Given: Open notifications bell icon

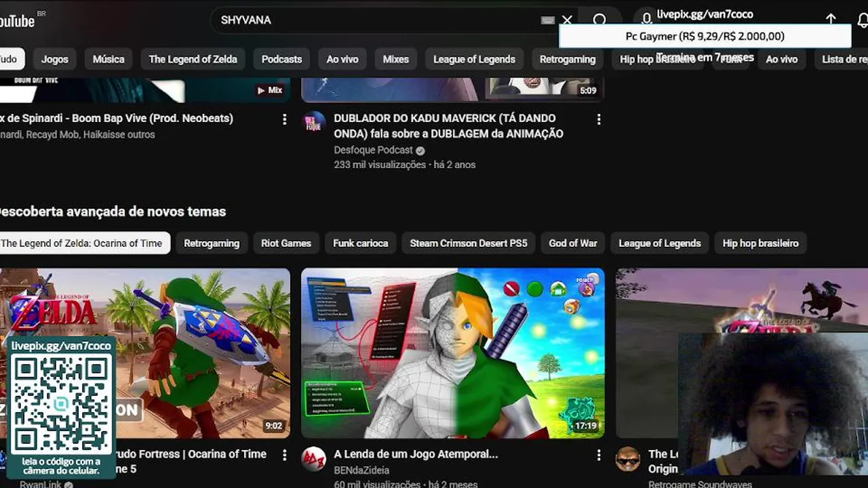Looking at the screenshot, I should tap(863, 20).
